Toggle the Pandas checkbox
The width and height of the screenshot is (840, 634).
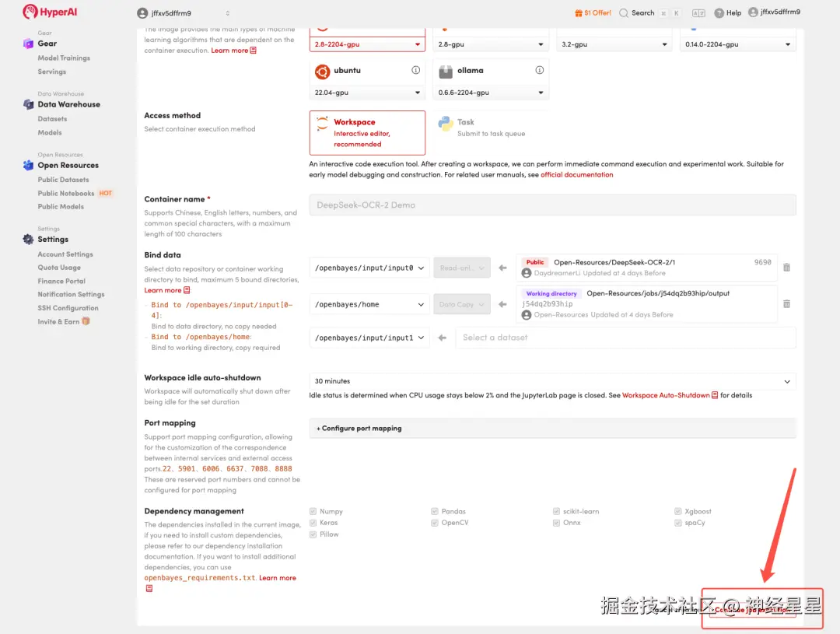pos(435,511)
